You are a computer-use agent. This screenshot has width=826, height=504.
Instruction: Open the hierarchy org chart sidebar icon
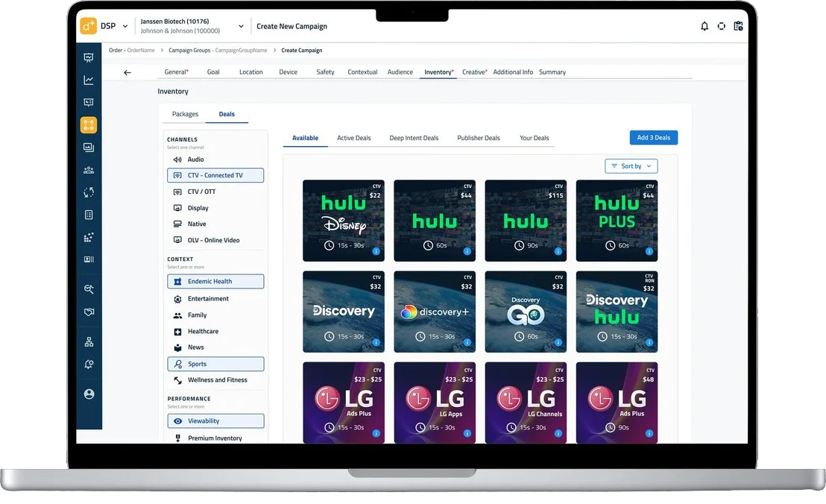point(89,341)
